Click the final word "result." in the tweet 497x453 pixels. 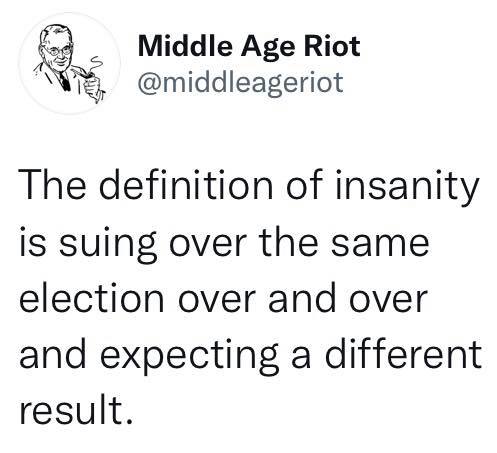pyautogui.click(x=76, y=409)
